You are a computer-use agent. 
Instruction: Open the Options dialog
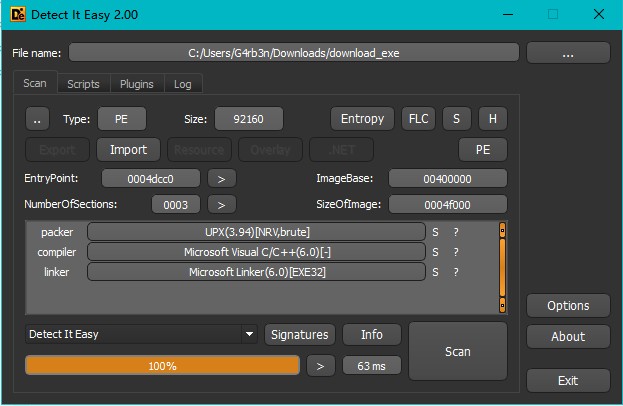(x=568, y=305)
